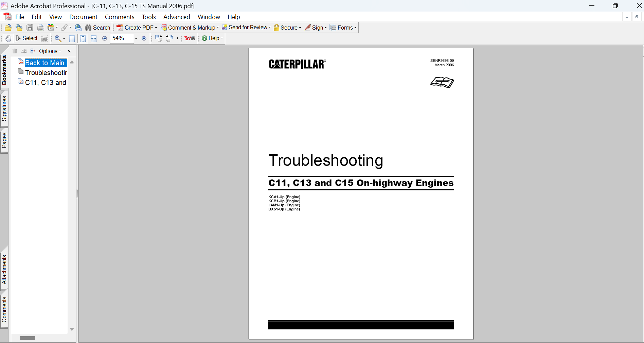The width and height of the screenshot is (644, 343).
Task: Switch to the Attachments side tab
Action: coord(4,270)
